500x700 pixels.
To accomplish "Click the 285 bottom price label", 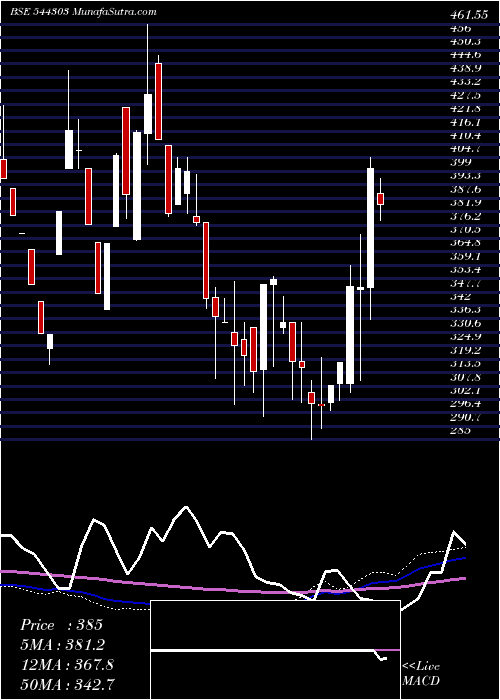I will pos(460,431).
